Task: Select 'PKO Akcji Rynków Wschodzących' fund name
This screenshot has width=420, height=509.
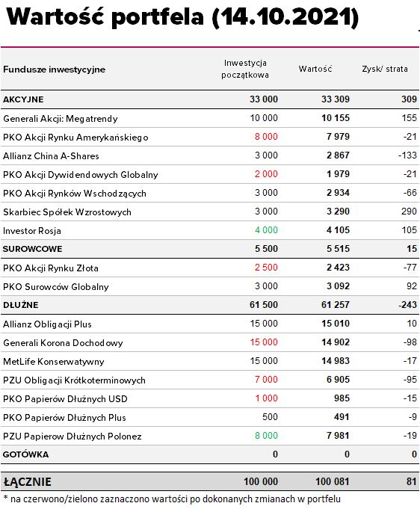Action: (x=75, y=194)
